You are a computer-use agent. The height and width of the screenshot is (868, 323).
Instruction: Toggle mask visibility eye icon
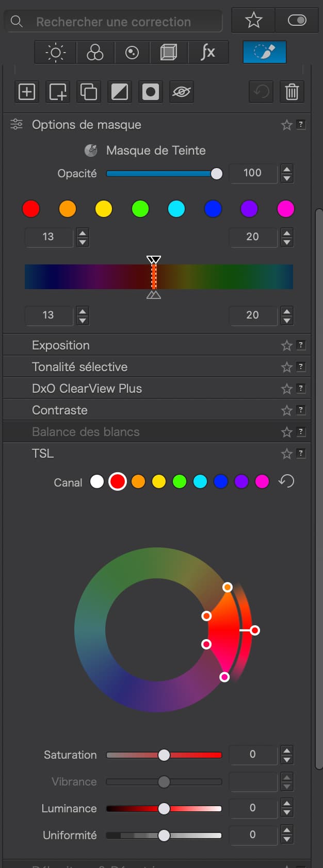pos(182,92)
